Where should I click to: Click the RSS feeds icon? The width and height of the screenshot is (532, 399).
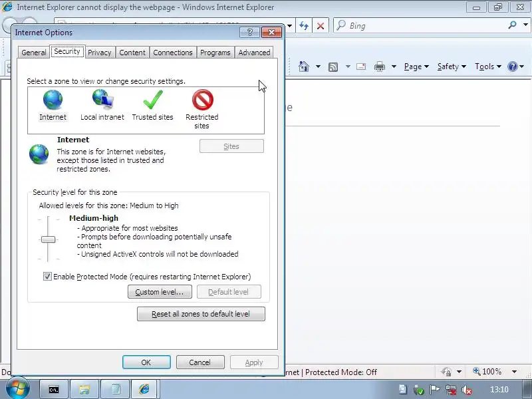point(333,67)
